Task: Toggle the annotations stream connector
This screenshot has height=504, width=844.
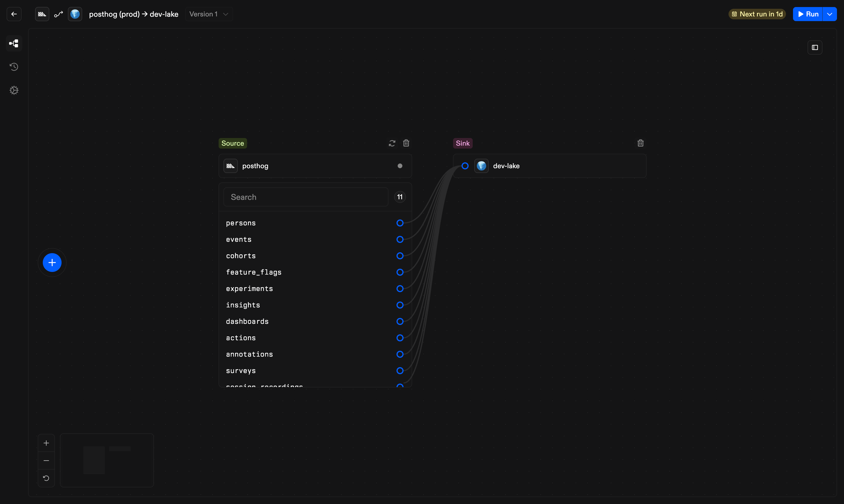Action: click(x=400, y=354)
